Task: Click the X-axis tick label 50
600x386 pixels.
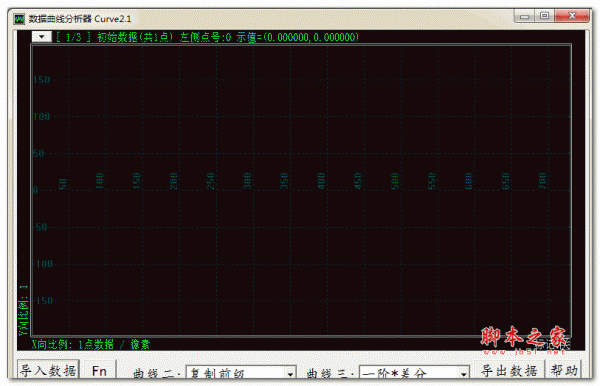Action: pyautogui.click(x=63, y=184)
